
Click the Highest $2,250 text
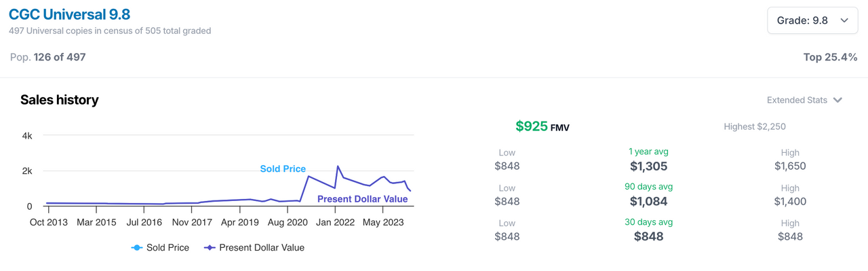755,126
